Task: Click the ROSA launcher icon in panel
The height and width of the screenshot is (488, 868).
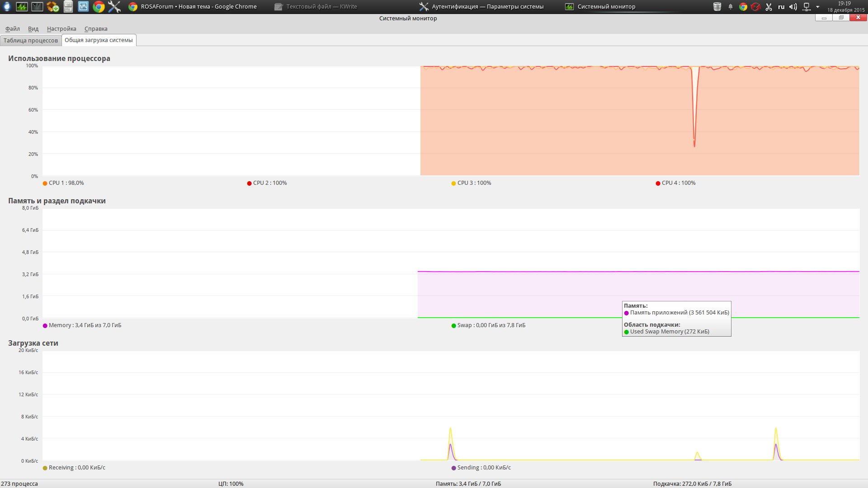Action: 6,6
